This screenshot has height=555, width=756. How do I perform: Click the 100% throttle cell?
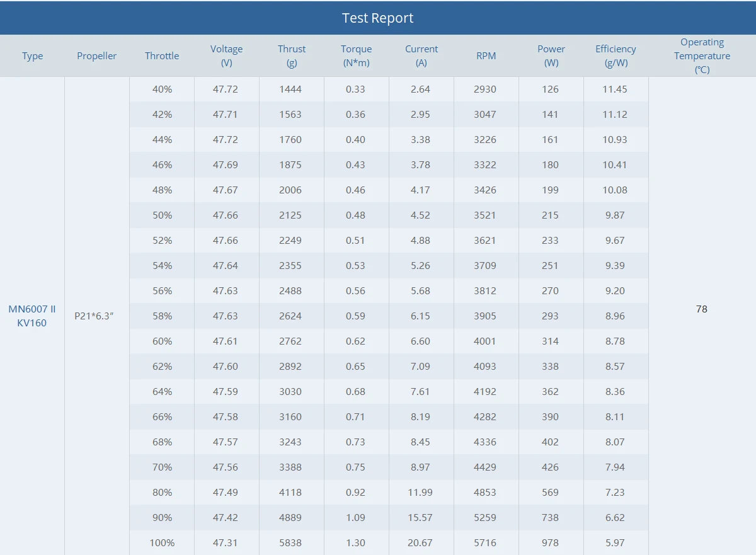tap(162, 542)
